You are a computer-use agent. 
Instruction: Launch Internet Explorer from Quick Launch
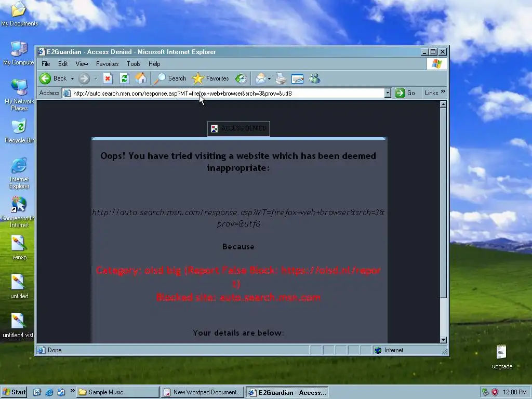49,392
